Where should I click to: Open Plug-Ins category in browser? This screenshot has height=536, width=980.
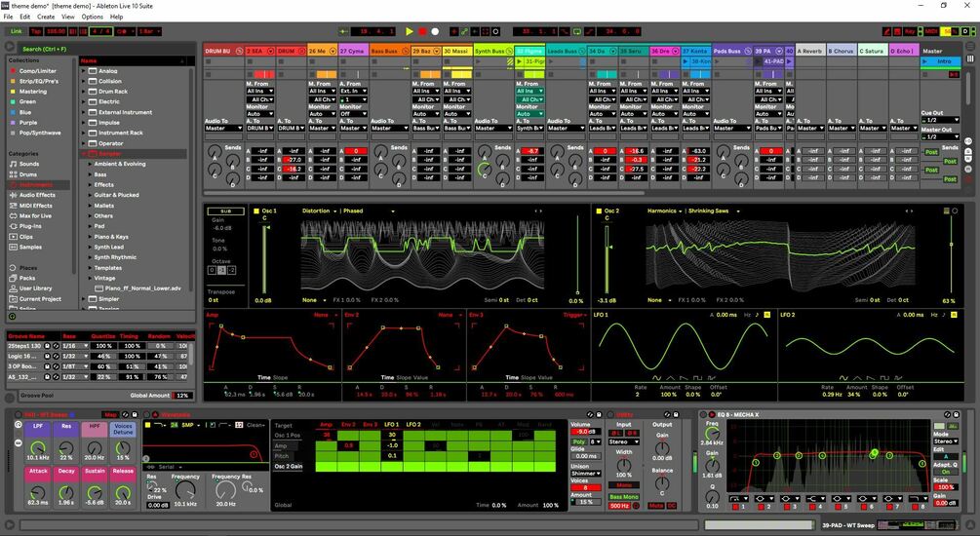[x=29, y=226]
